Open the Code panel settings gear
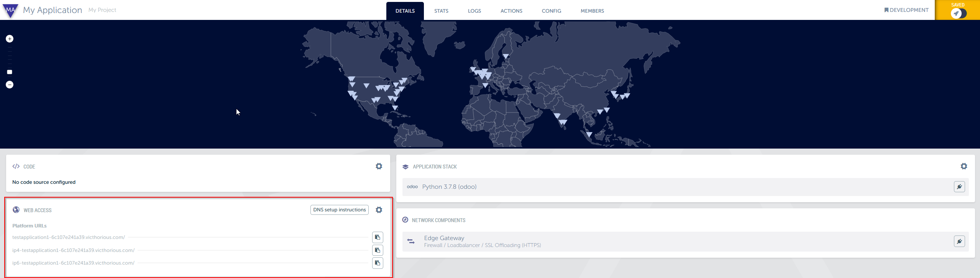 point(379,166)
